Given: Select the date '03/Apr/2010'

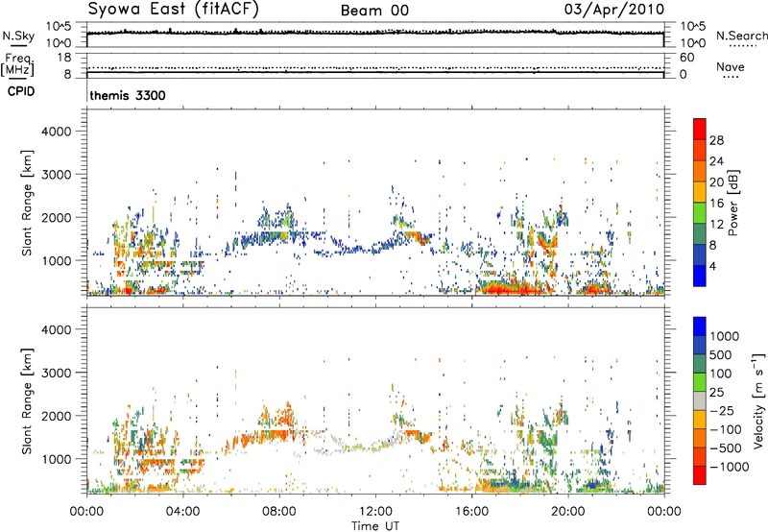Looking at the screenshot, I should tap(614, 10).
